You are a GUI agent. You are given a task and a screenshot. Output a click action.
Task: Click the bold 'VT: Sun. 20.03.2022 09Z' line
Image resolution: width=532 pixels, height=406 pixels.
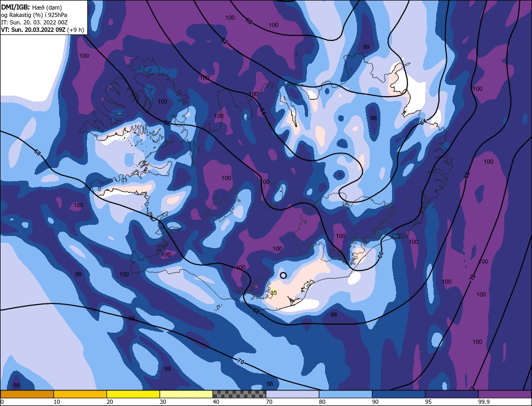tap(33, 29)
